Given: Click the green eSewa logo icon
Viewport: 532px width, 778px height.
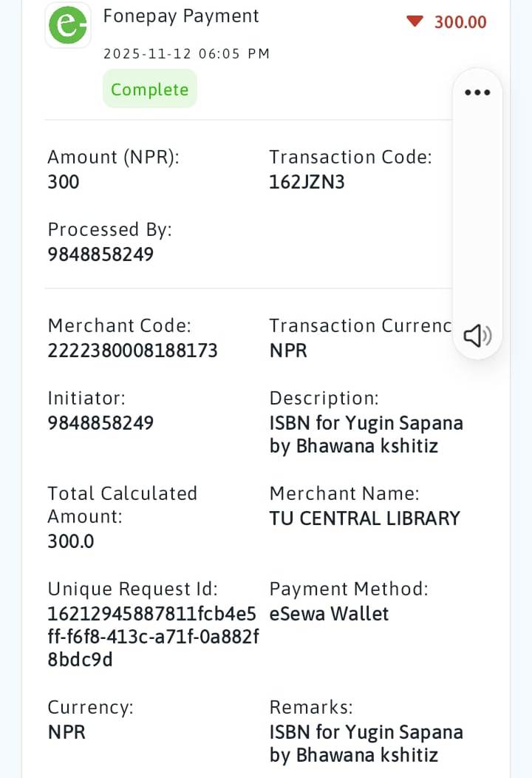Looking at the screenshot, I should 68,25.
